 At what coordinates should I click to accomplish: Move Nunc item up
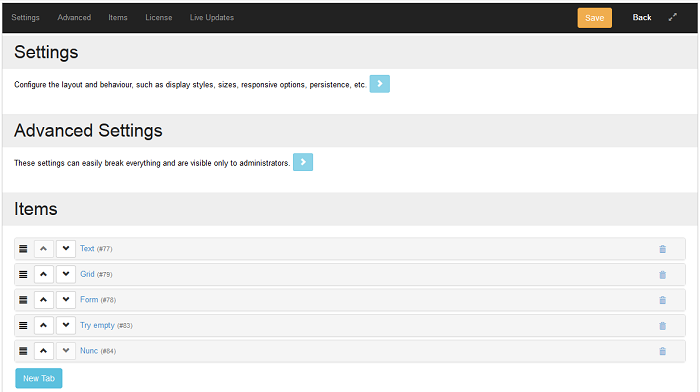[44, 351]
